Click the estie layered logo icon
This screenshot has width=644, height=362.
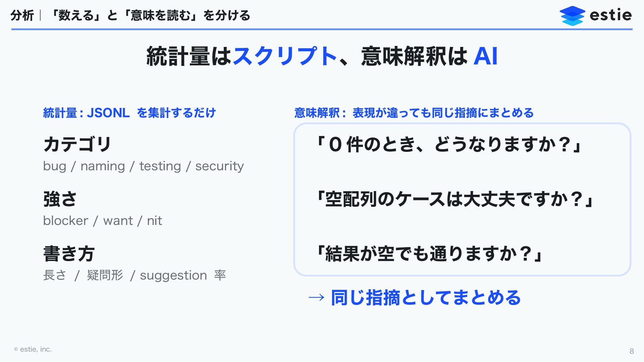click(572, 16)
